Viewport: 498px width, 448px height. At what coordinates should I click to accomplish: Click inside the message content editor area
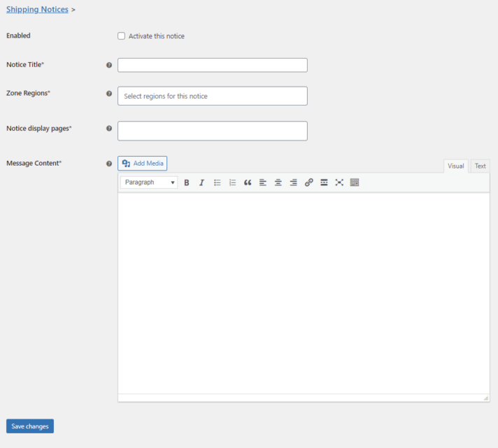pos(304,294)
